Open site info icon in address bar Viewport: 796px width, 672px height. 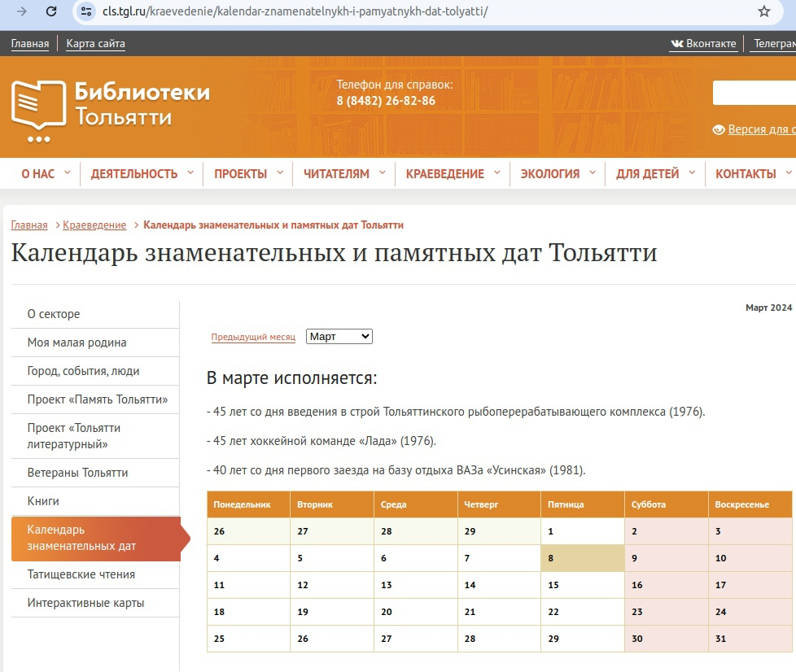pos(86,11)
